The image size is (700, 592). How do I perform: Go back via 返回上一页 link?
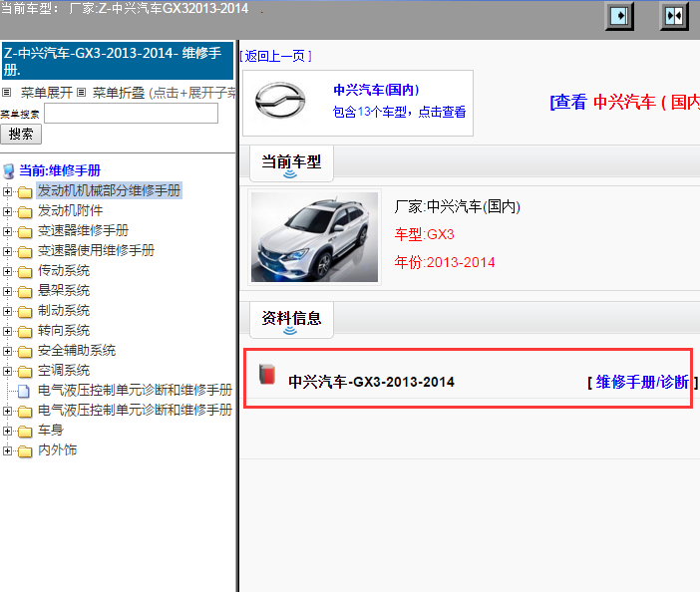click(275, 56)
